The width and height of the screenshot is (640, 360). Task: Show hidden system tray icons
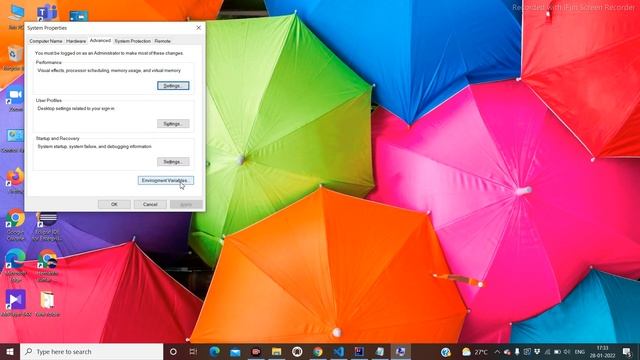(497, 351)
